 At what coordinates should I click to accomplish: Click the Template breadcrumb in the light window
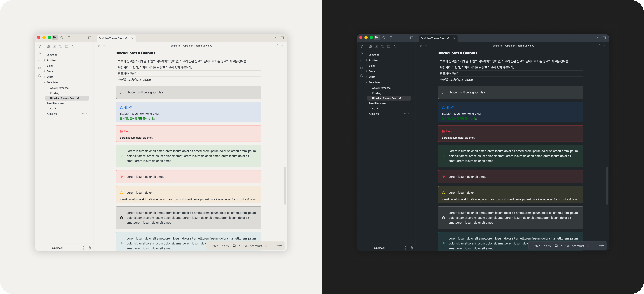coord(175,46)
